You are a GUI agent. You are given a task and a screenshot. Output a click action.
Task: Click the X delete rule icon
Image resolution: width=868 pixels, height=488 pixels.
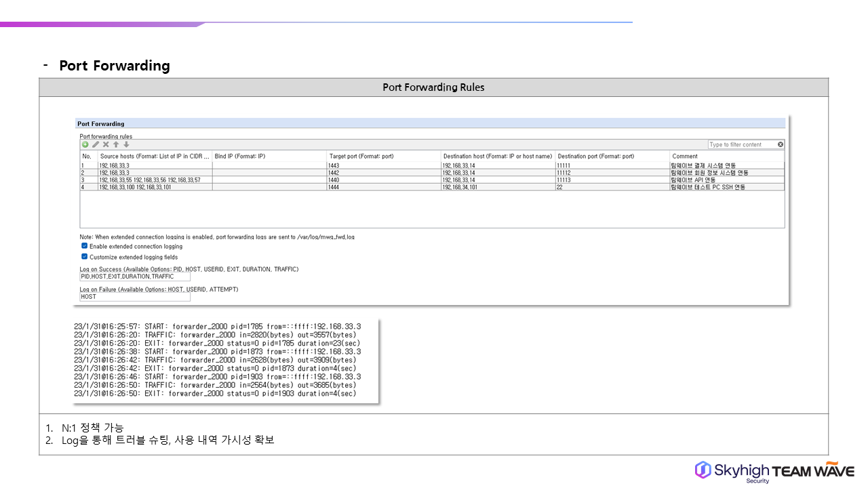click(106, 144)
